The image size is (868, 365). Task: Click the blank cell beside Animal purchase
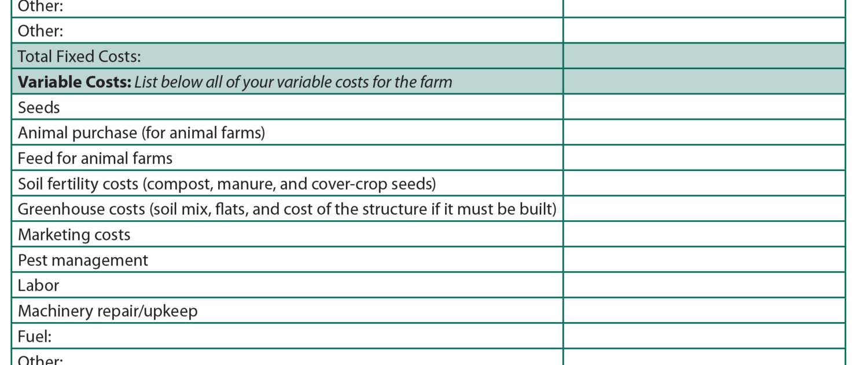[x=704, y=133]
